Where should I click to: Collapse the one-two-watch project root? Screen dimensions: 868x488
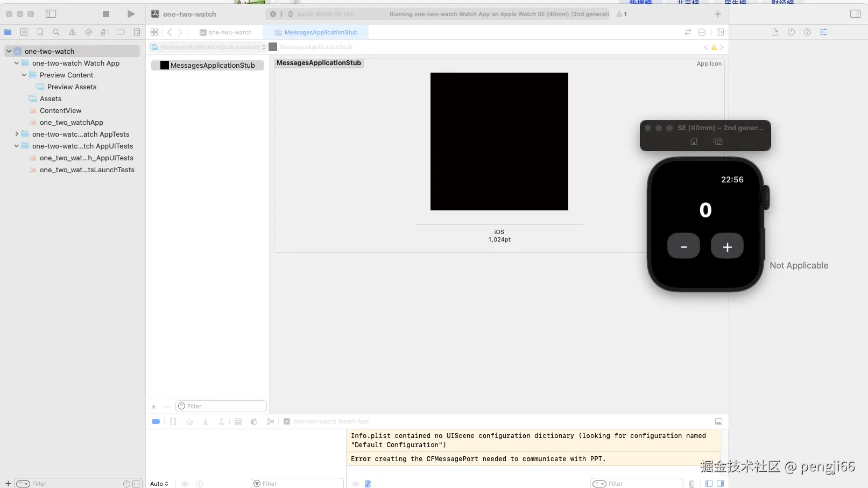(x=9, y=52)
